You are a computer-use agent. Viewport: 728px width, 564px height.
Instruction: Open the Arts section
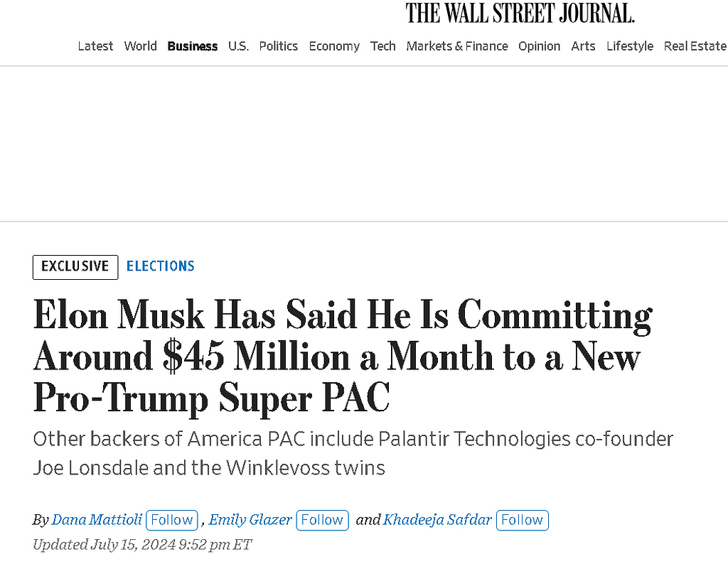(x=583, y=46)
